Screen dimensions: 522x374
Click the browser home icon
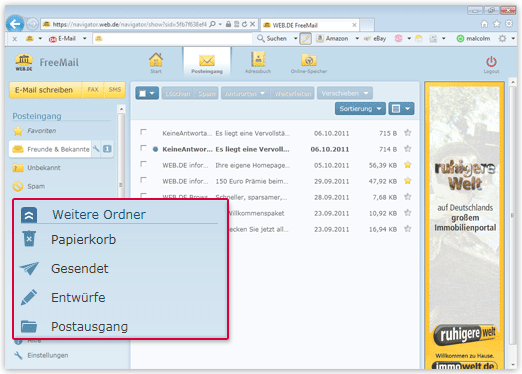484,24
